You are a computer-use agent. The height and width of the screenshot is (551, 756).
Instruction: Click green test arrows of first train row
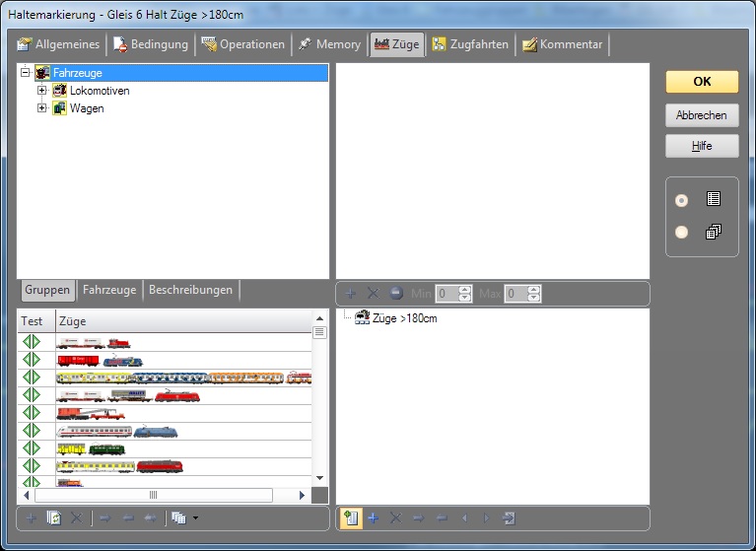32,342
